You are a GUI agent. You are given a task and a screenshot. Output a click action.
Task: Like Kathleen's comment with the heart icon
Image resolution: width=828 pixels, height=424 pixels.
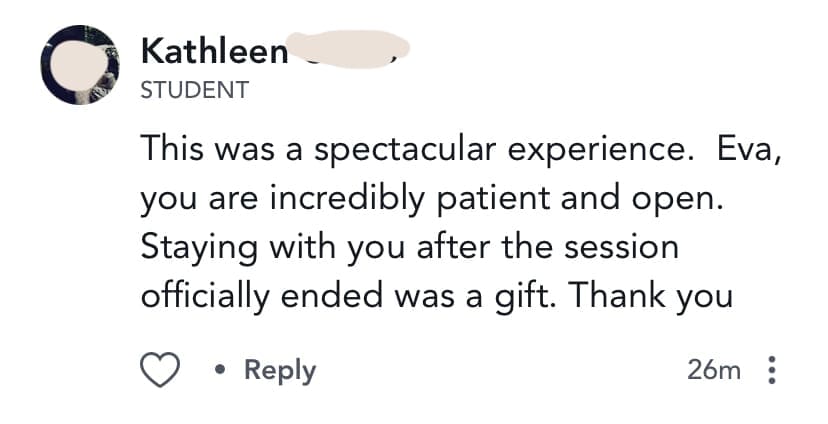[x=157, y=371]
